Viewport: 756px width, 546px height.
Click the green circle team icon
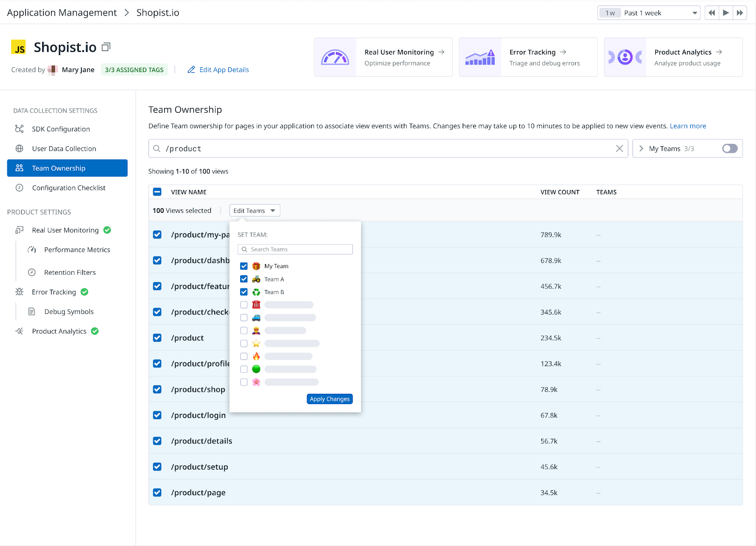point(256,369)
